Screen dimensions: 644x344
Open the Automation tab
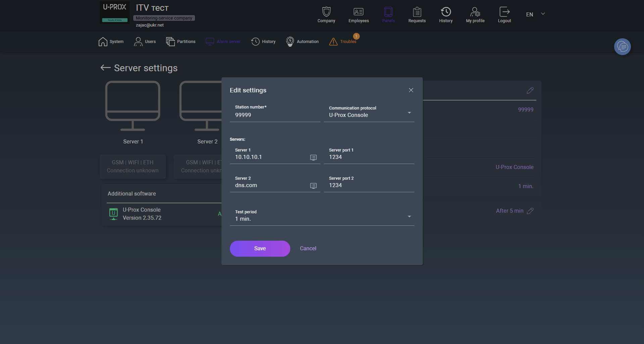[x=302, y=42]
